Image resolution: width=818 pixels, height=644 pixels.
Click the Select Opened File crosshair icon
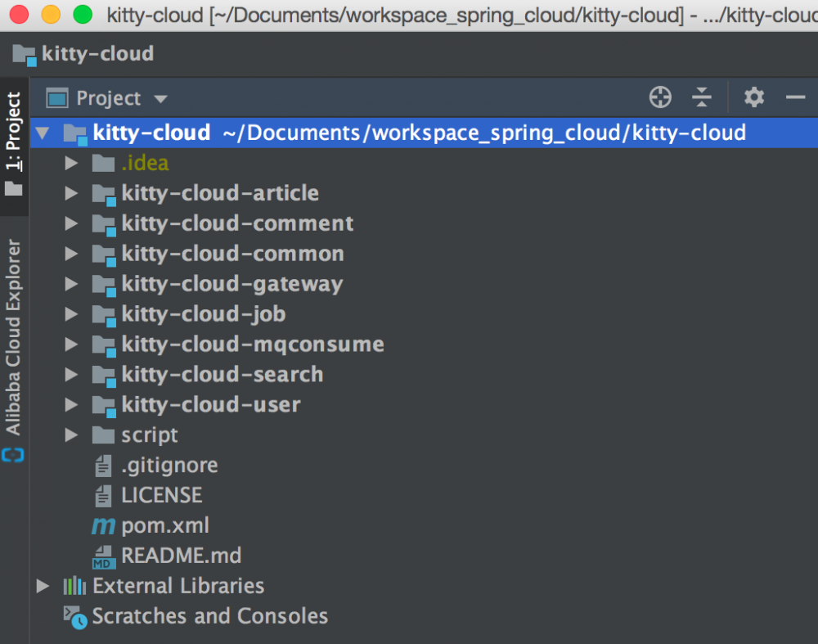tap(659, 97)
